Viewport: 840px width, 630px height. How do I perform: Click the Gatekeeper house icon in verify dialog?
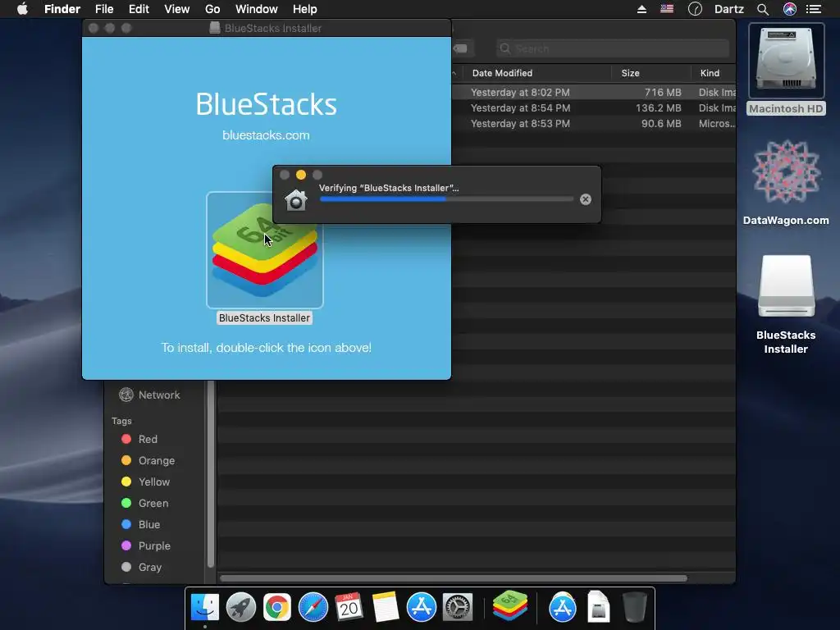coord(295,199)
